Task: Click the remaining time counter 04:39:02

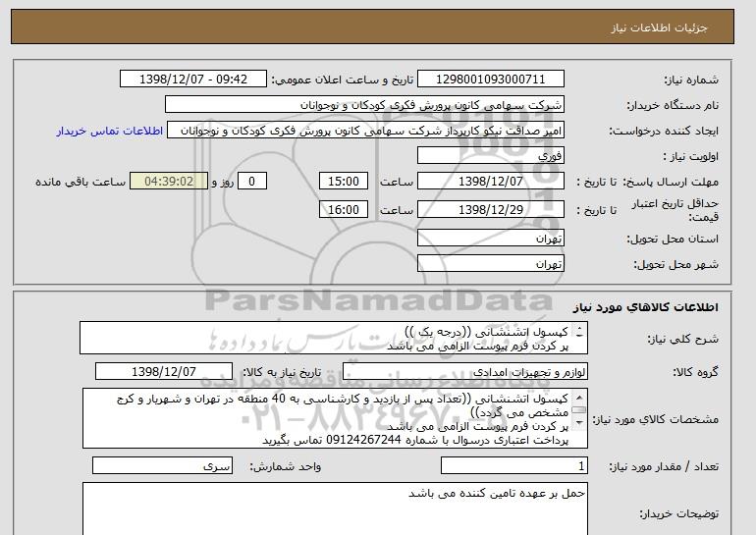Action: (x=169, y=182)
